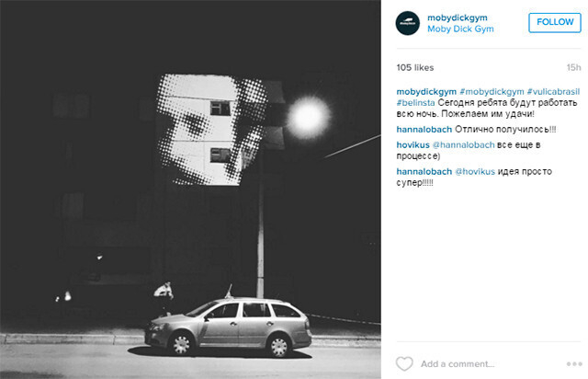Open the #belinsta hashtag

click(x=415, y=102)
